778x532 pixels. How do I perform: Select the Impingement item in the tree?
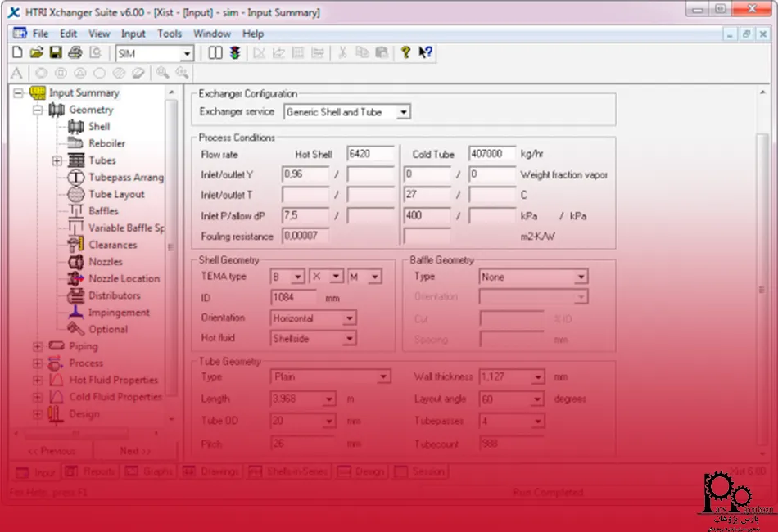(x=119, y=312)
